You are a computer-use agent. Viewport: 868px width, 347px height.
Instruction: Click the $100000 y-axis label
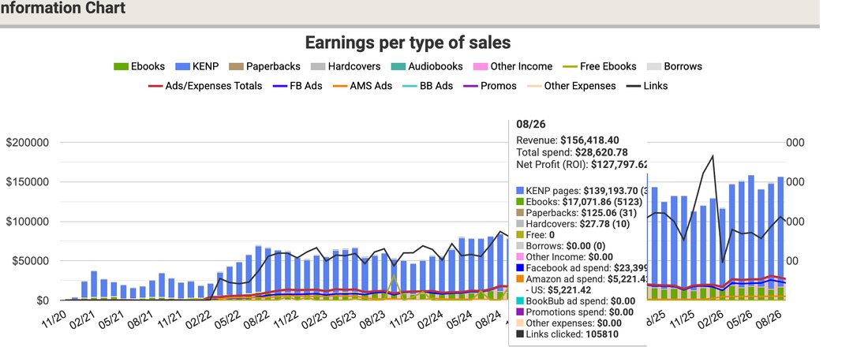pyautogui.click(x=27, y=222)
